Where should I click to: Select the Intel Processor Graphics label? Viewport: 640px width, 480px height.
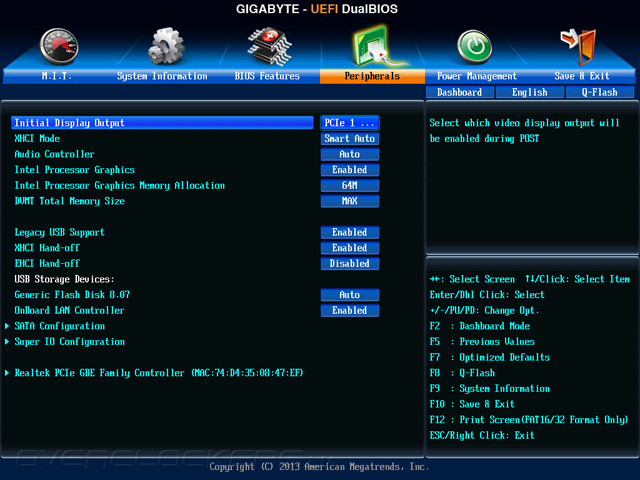[74, 170]
